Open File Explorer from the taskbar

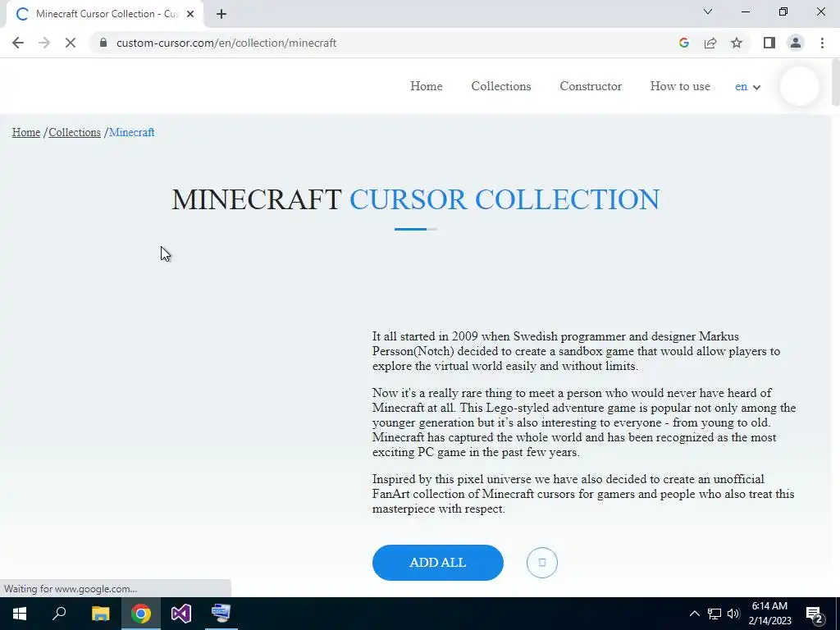tap(100, 614)
